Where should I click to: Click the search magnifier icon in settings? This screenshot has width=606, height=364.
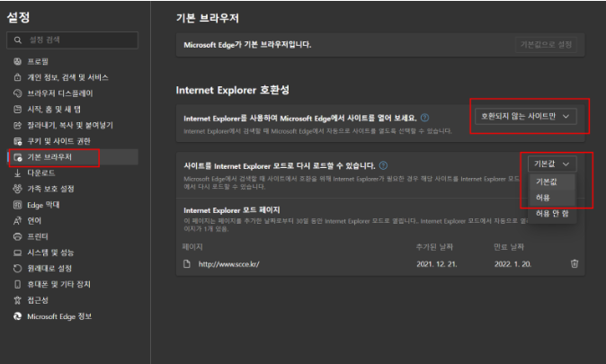click(17, 40)
